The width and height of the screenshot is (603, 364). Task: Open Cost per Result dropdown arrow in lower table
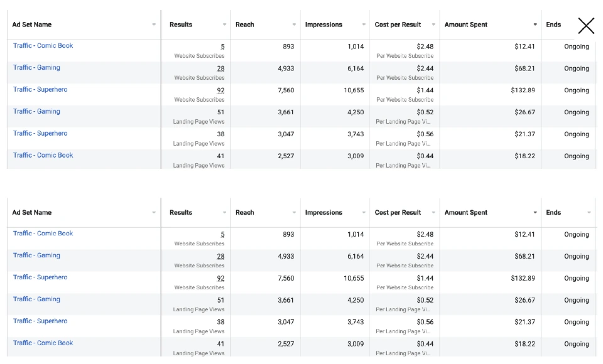point(433,213)
